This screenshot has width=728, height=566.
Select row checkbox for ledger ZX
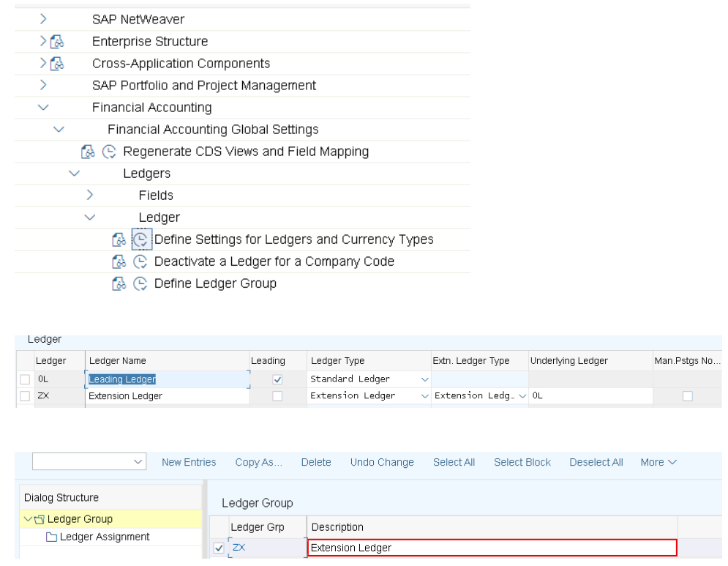(25, 396)
